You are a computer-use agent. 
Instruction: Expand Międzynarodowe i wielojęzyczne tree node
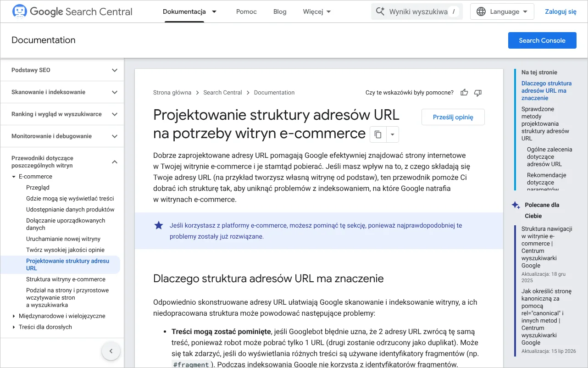tap(14, 316)
